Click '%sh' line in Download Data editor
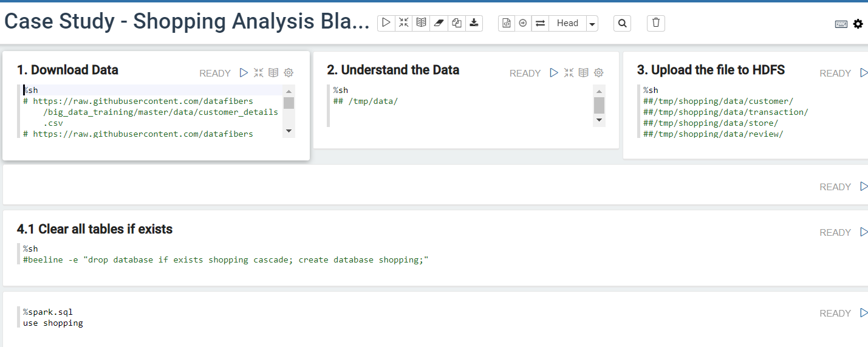The height and width of the screenshot is (347, 868). coord(30,90)
